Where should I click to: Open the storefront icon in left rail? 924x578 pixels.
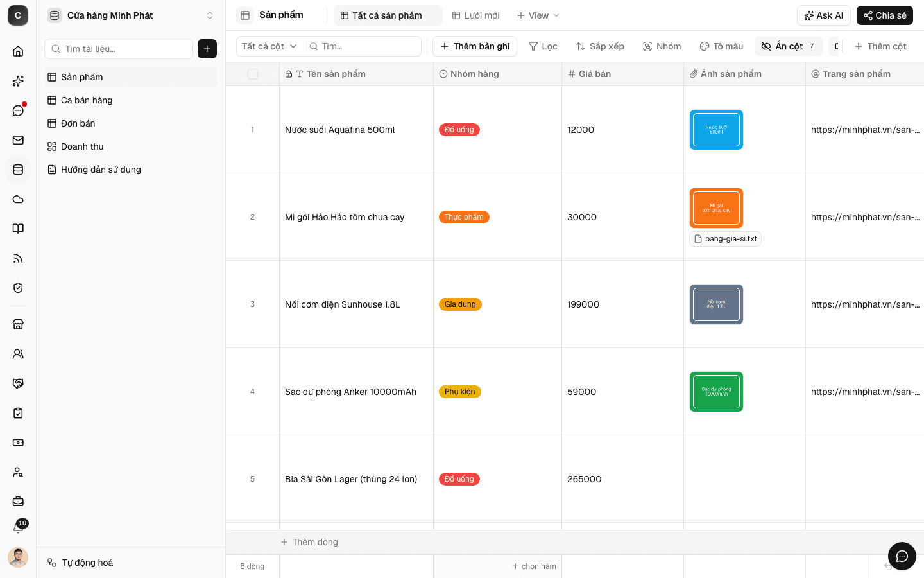coord(18,324)
